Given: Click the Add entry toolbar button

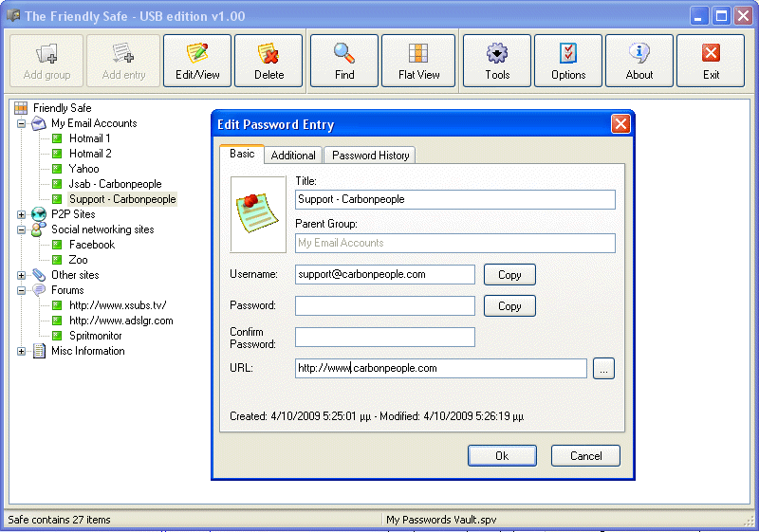Looking at the screenshot, I should tap(123, 61).
